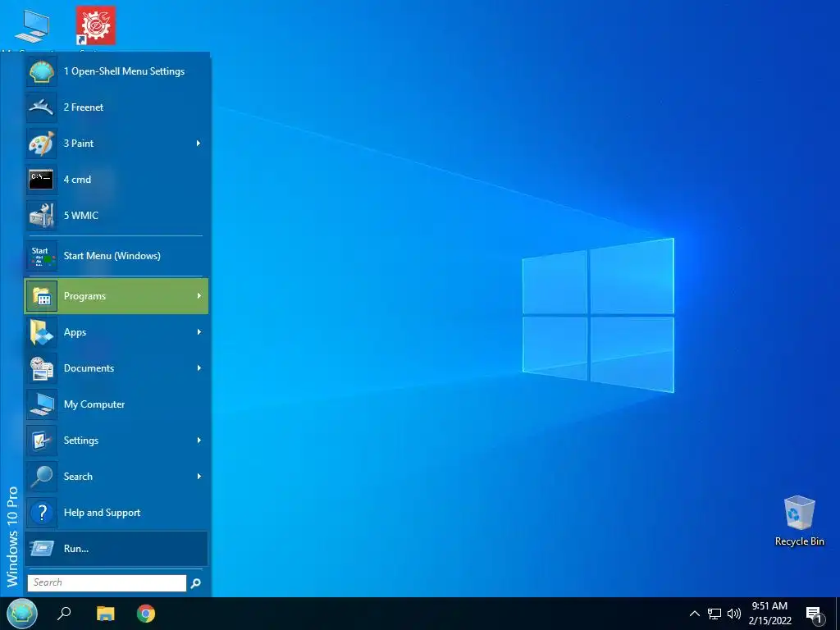The height and width of the screenshot is (630, 840).
Task: Click the WMIC tools icon
Action: [41, 216]
